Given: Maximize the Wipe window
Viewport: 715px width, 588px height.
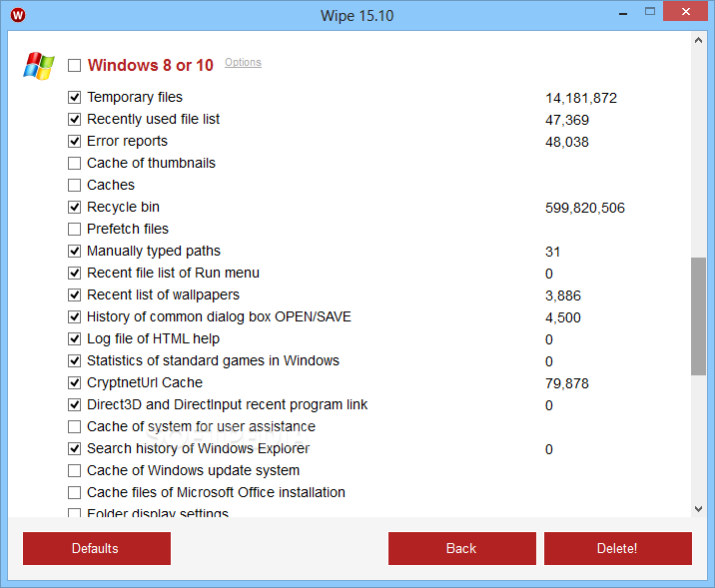Looking at the screenshot, I should pos(650,11).
